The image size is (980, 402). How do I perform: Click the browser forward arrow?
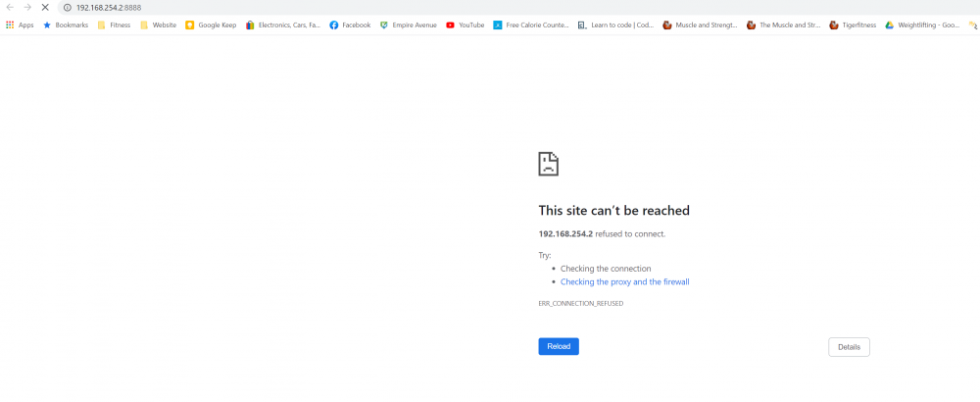click(27, 8)
